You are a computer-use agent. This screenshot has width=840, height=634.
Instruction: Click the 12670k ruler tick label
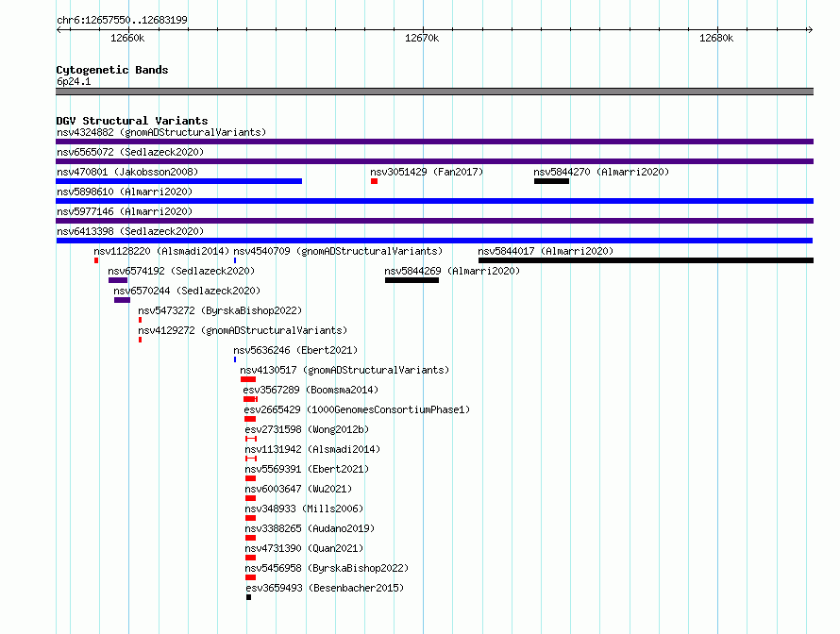(x=422, y=38)
